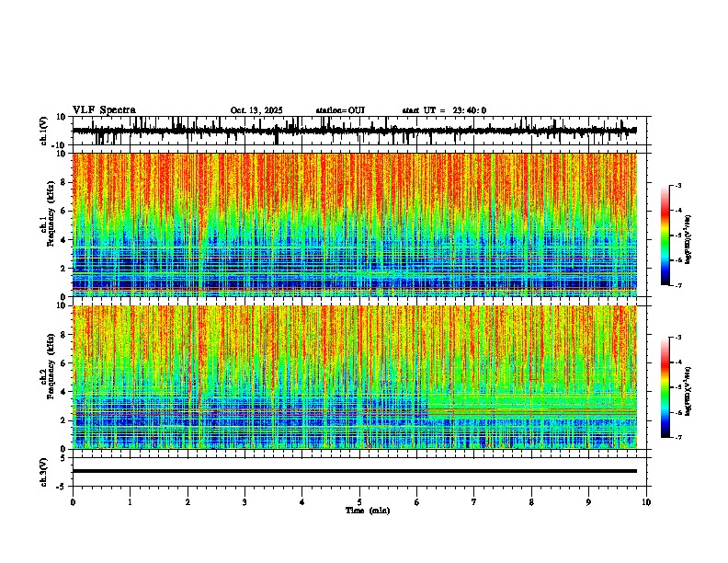This screenshot has width=728, height=563.
Task: Click the "9" tick on the time axis
Action: tap(588, 502)
